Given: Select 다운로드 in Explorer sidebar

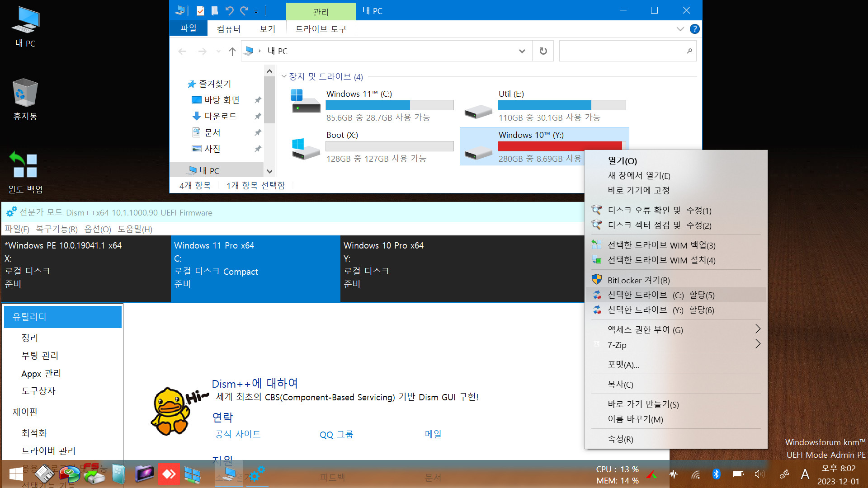Looking at the screenshot, I should click(220, 116).
